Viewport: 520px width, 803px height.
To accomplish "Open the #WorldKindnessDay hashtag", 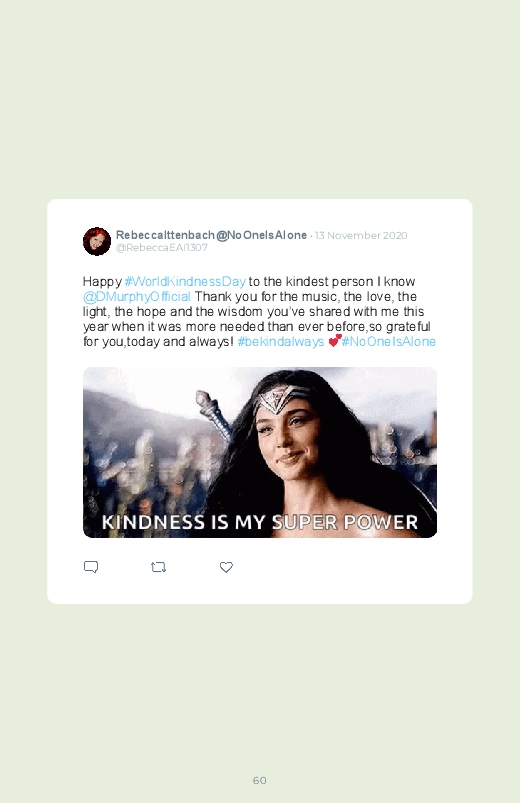I will [185, 282].
